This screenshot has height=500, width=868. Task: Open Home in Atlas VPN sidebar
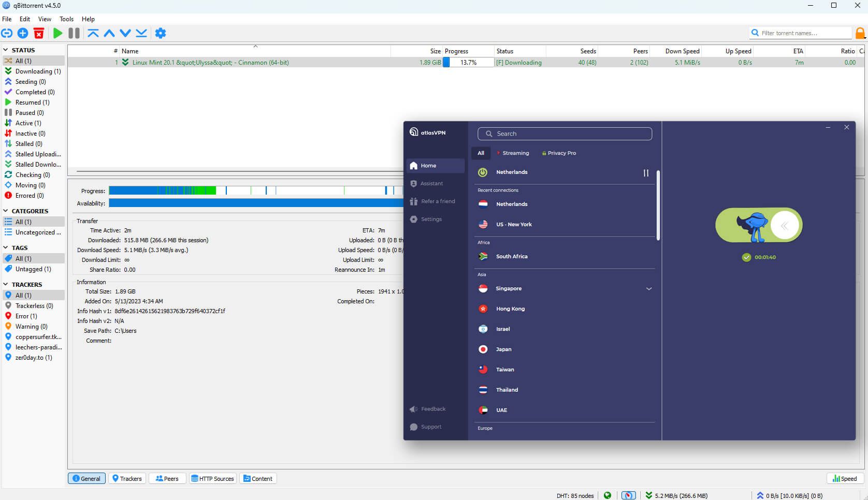(x=435, y=166)
